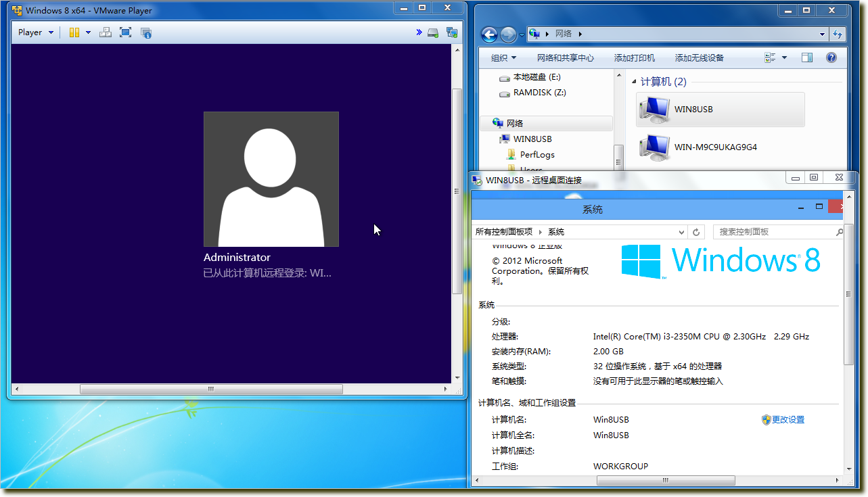Select RAMDISK (Z:) in the navigation tree
868x497 pixels.
[532, 93]
